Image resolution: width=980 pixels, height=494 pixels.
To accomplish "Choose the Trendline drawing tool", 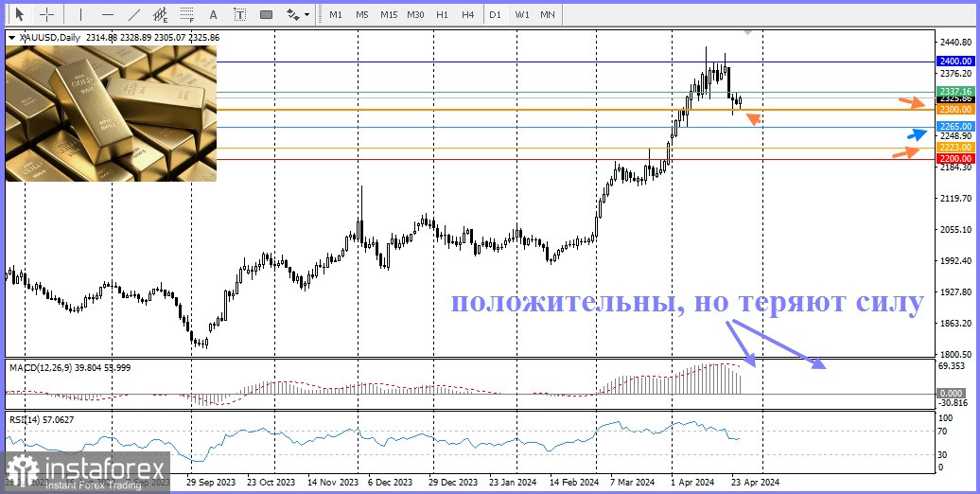I will [133, 14].
